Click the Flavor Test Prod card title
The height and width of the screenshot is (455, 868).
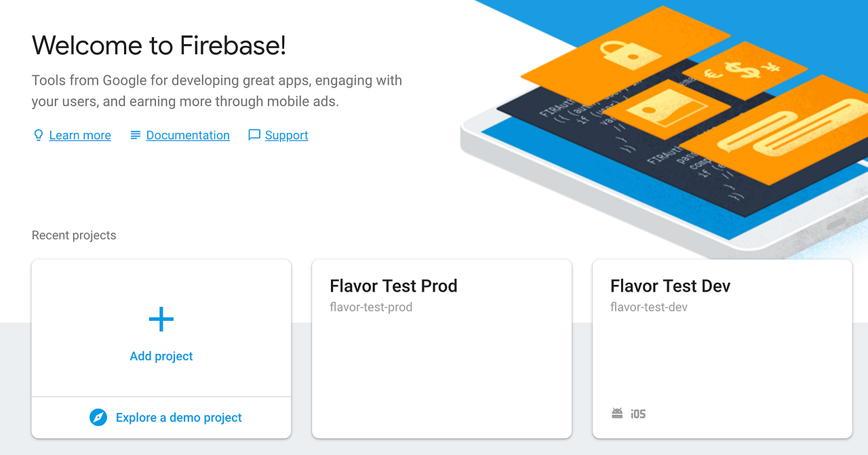(393, 285)
